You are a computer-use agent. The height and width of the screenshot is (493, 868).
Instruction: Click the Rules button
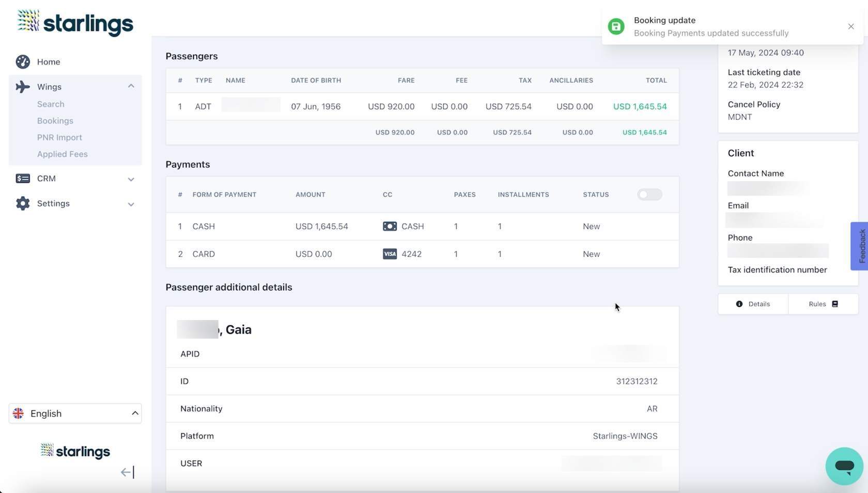point(823,304)
